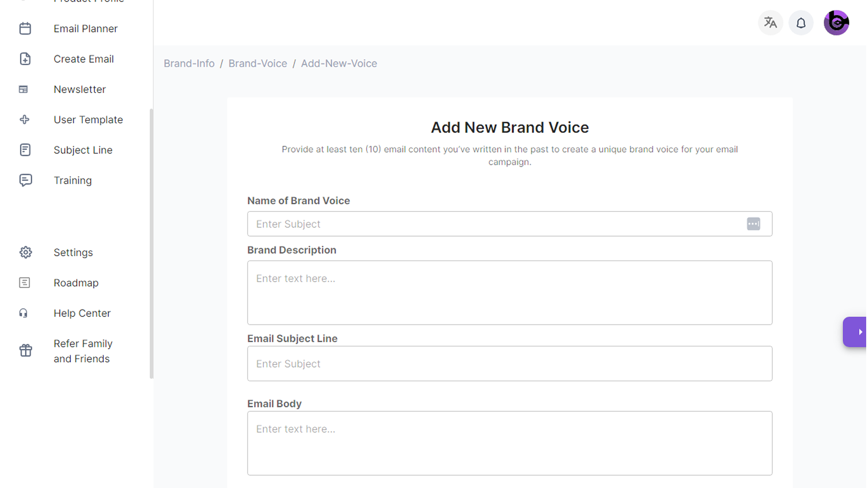868x488 pixels.
Task: Open the language translation icon
Action: 770,23
